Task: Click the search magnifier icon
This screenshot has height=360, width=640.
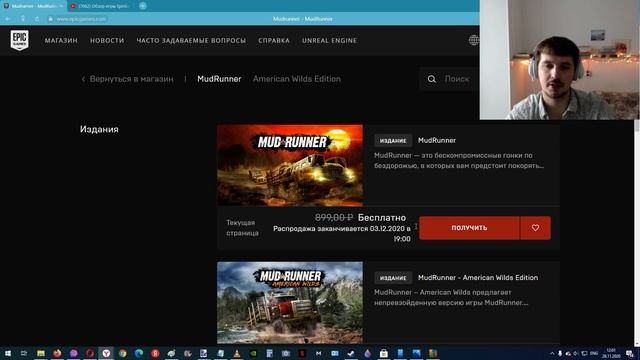Action: [x=432, y=79]
